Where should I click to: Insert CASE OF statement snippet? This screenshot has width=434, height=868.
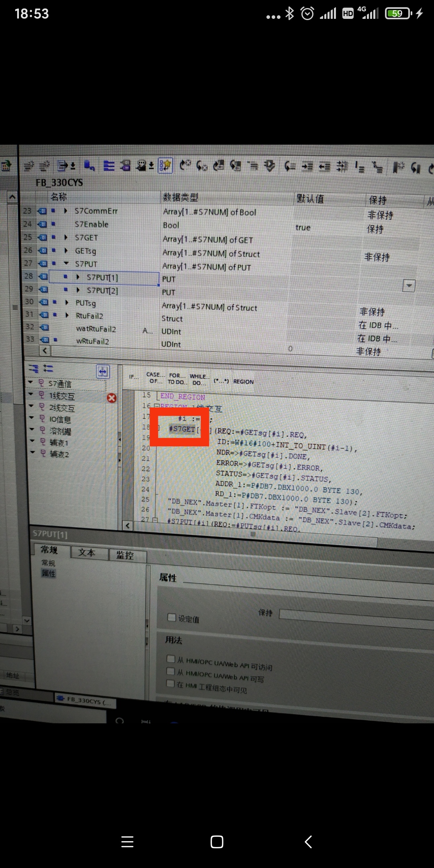tap(155, 378)
